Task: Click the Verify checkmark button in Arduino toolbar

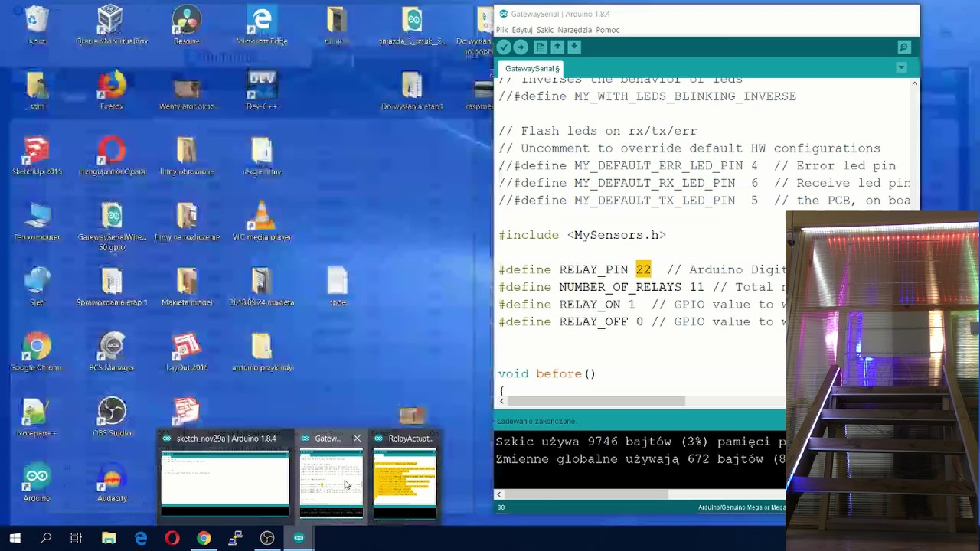Action: (x=503, y=47)
